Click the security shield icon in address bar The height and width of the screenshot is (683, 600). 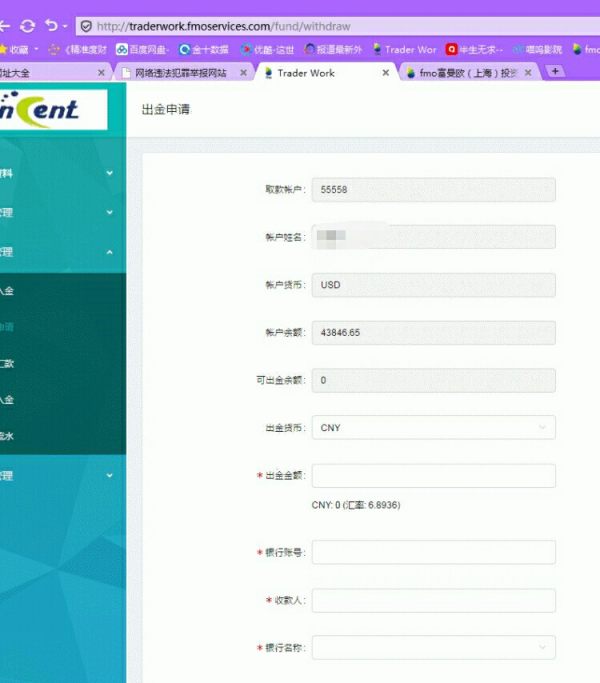pyautogui.click(x=86, y=26)
